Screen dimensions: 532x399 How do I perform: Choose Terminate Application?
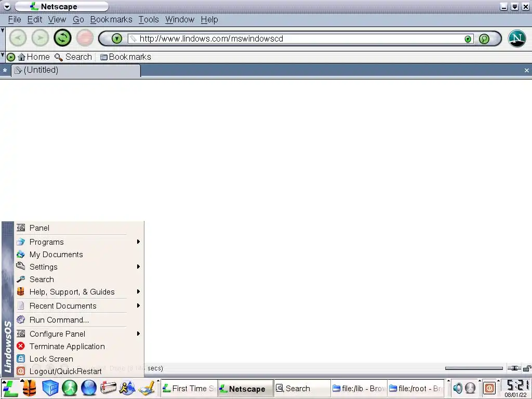click(x=79, y=347)
